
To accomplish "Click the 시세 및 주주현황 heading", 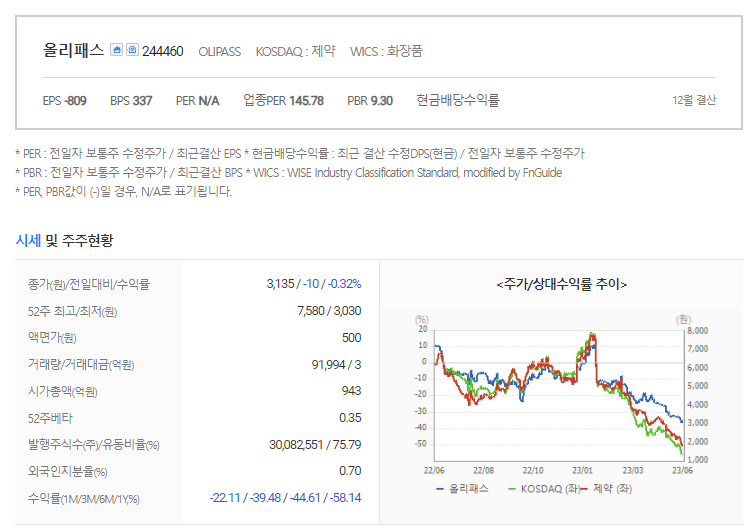I will coord(64,240).
